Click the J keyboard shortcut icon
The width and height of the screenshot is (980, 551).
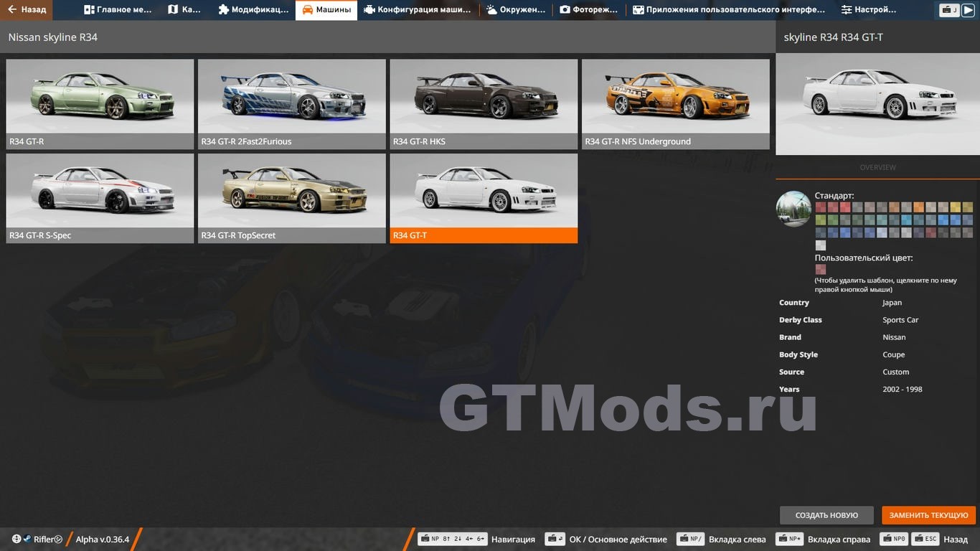point(950,10)
